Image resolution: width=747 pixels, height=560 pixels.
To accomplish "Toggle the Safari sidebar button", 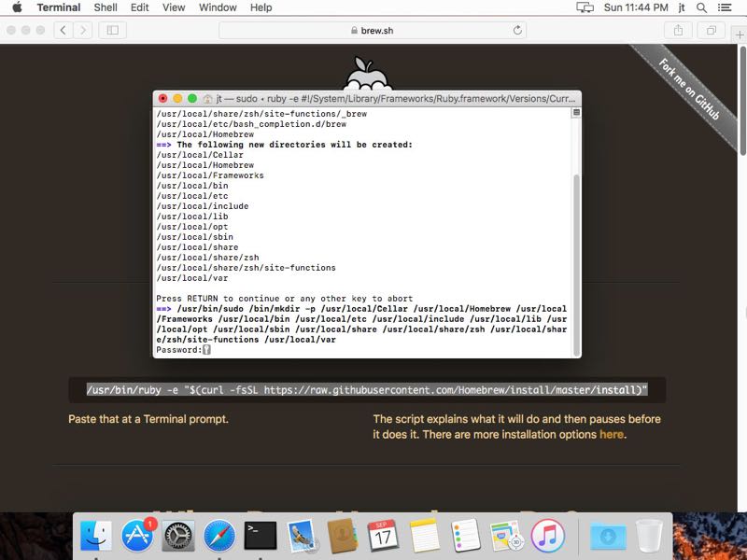I will (112, 31).
